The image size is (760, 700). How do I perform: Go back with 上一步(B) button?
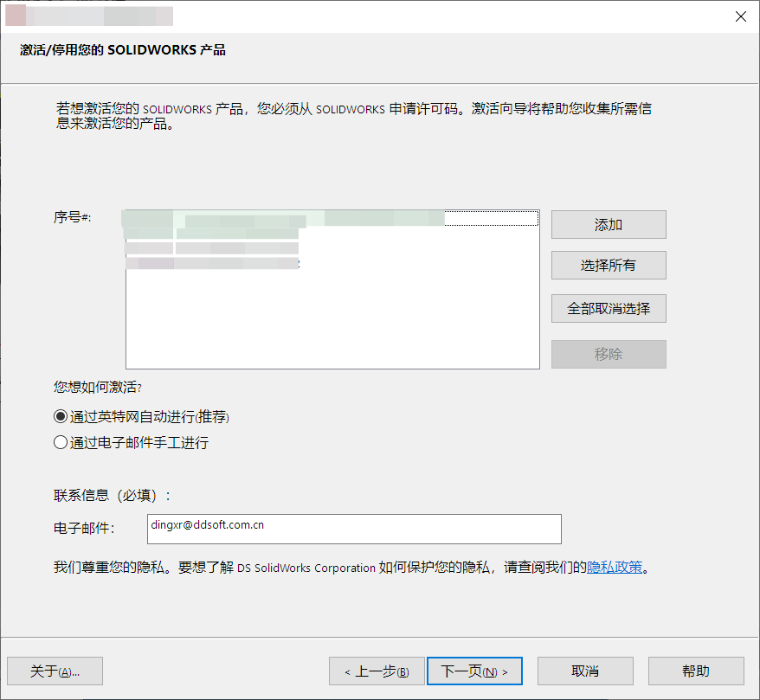pyautogui.click(x=377, y=671)
